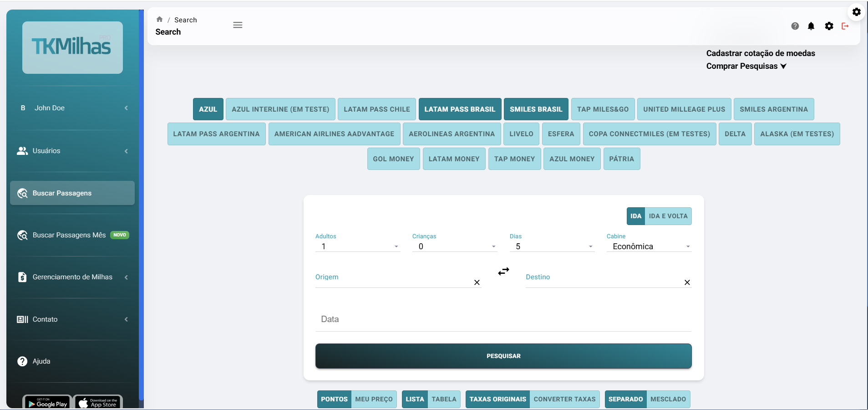The width and height of the screenshot is (868, 410).
Task: Clear the Destino field with X icon
Action: pos(687,282)
